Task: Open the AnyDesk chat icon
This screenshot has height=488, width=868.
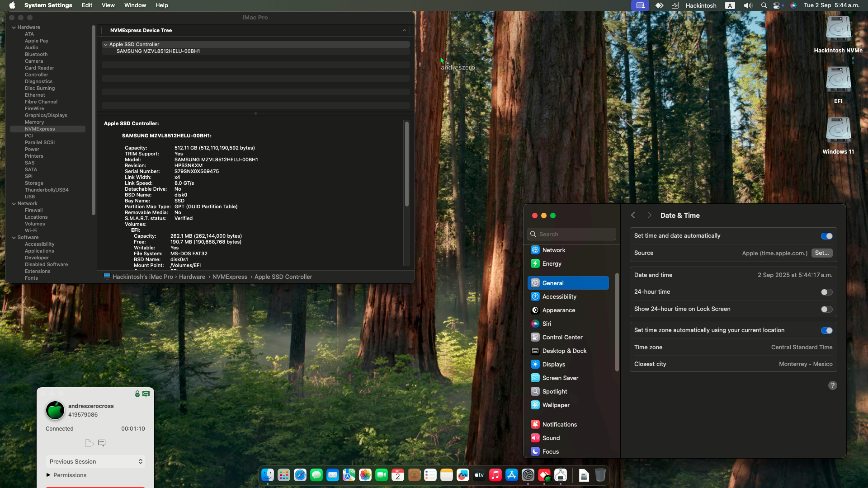Action: [102, 443]
